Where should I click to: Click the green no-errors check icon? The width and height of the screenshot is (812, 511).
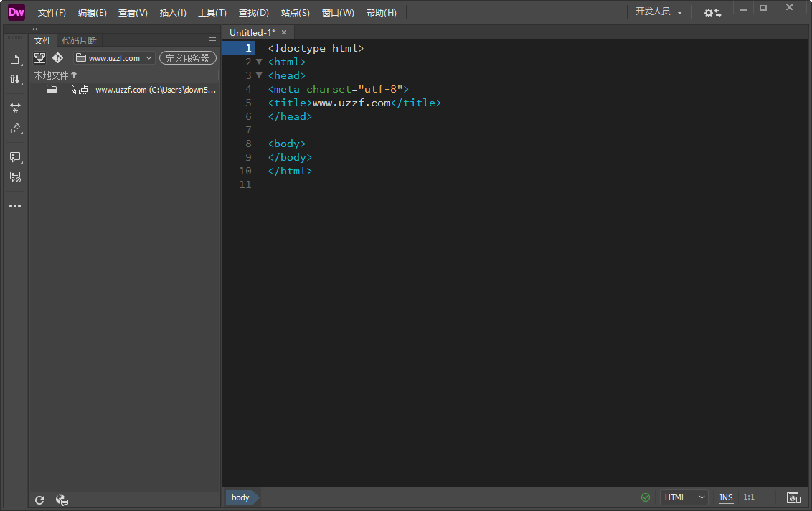[x=646, y=497]
